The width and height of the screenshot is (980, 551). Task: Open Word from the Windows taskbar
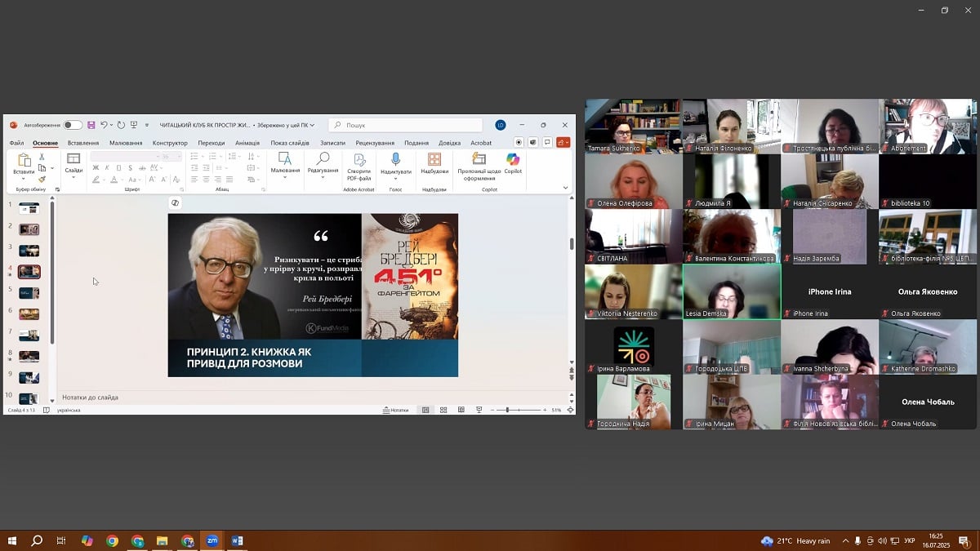coord(238,540)
